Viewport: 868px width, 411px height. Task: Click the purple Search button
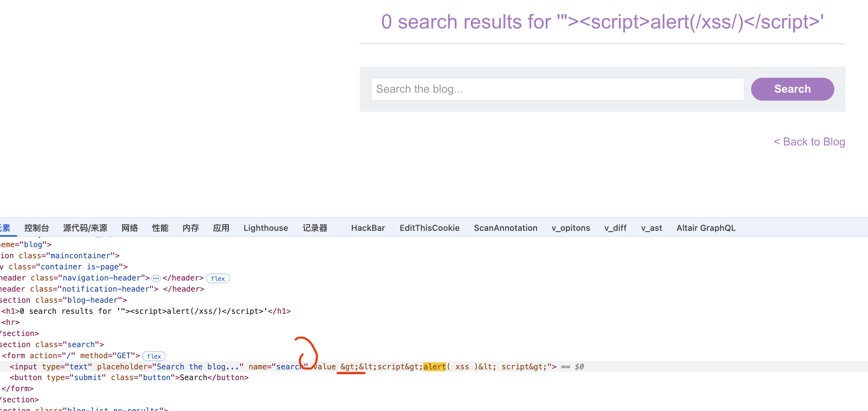792,89
